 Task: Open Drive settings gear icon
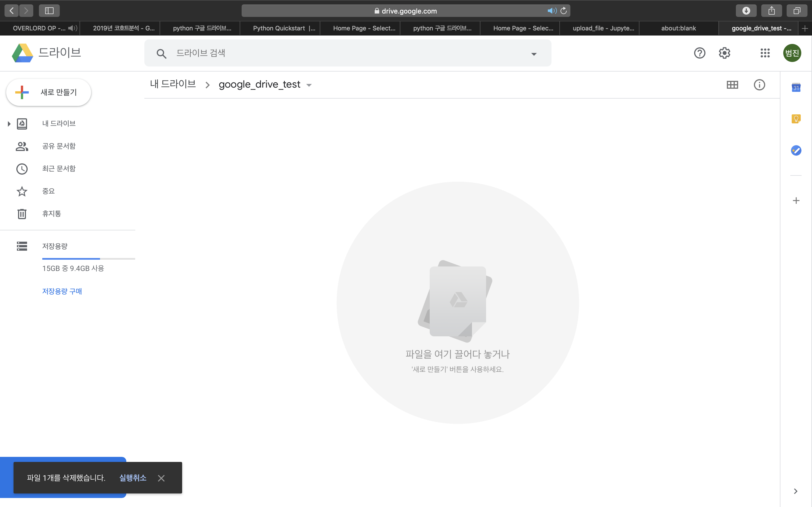point(724,53)
